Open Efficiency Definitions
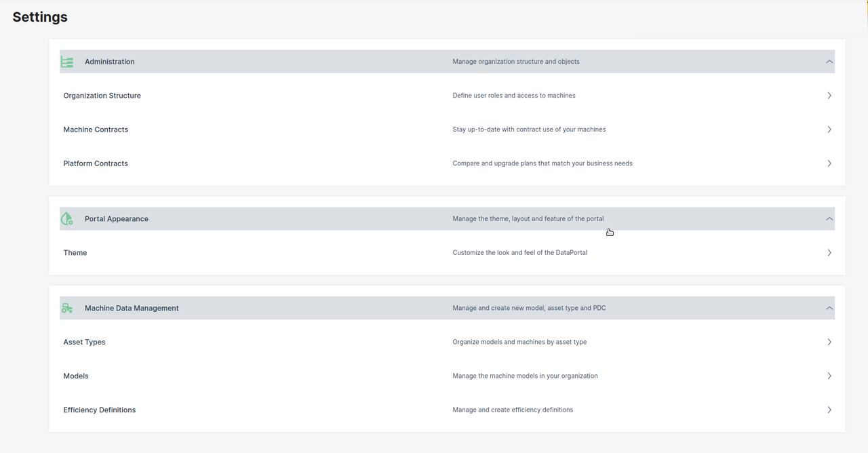868x453 pixels. (100, 410)
